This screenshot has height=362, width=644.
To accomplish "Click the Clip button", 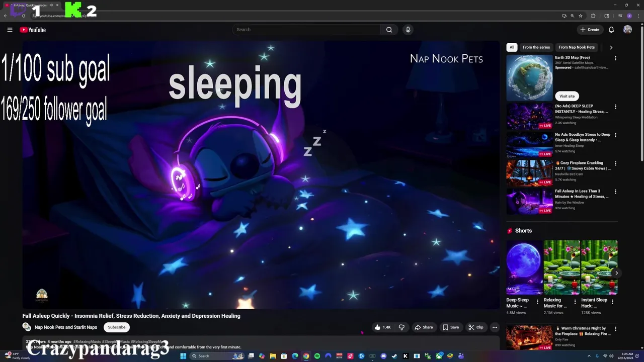I will tap(476, 327).
